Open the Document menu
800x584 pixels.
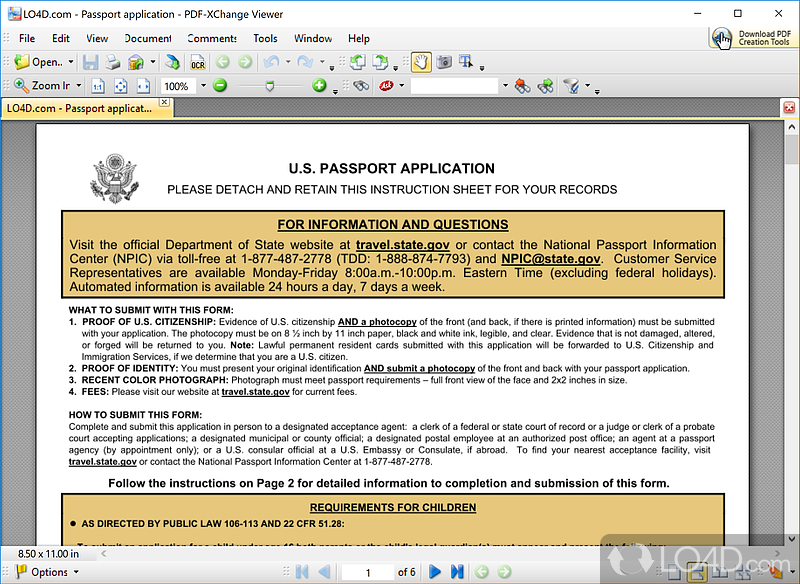click(148, 38)
